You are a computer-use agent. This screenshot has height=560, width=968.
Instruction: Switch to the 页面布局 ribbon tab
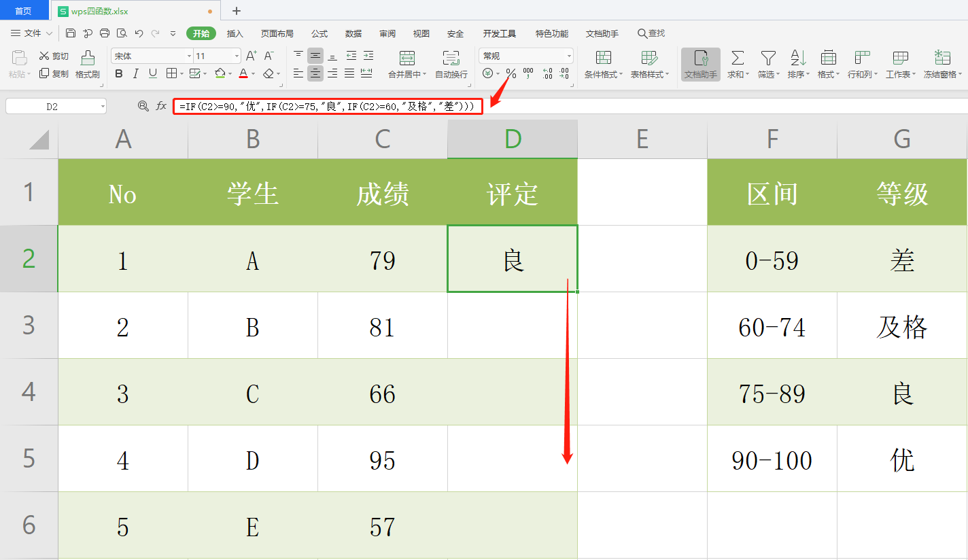click(277, 33)
